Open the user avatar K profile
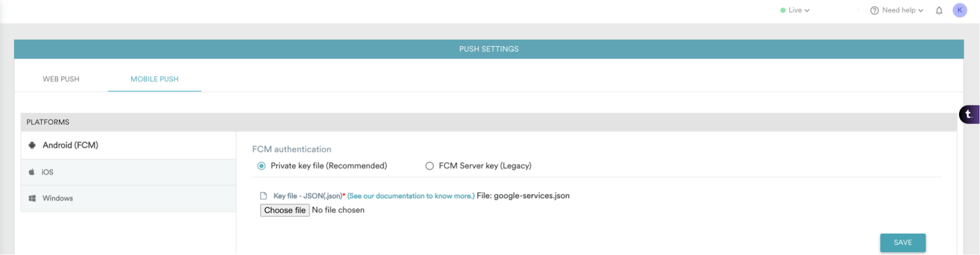Viewport: 980px width, 255px height. (x=960, y=10)
